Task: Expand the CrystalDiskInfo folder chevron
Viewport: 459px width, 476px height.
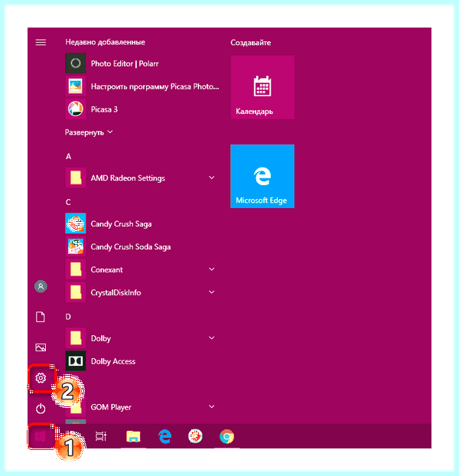Action: pos(212,292)
